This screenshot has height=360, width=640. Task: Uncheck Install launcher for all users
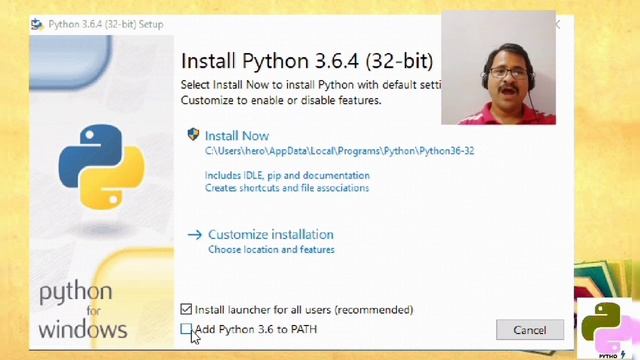pyautogui.click(x=186, y=309)
